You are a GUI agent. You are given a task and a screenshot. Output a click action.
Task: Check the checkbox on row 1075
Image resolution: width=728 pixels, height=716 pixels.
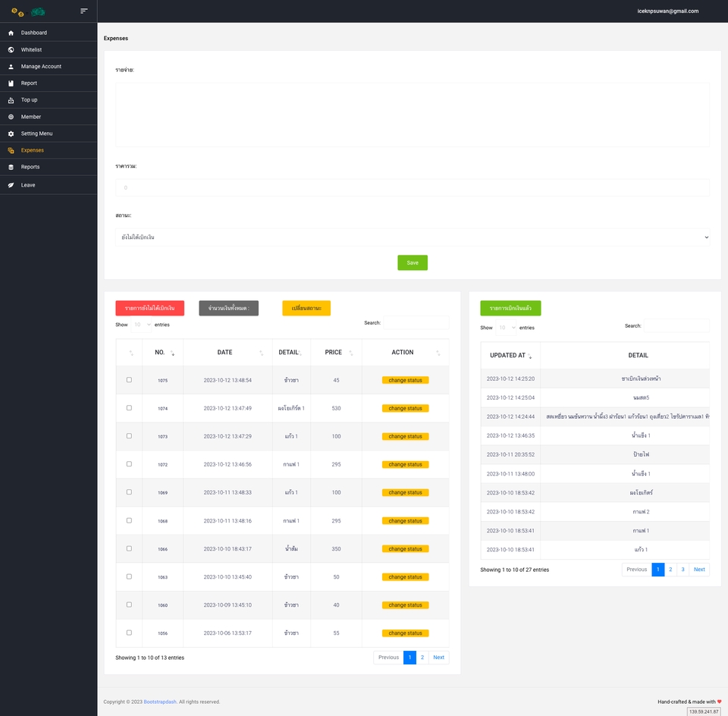tap(129, 379)
